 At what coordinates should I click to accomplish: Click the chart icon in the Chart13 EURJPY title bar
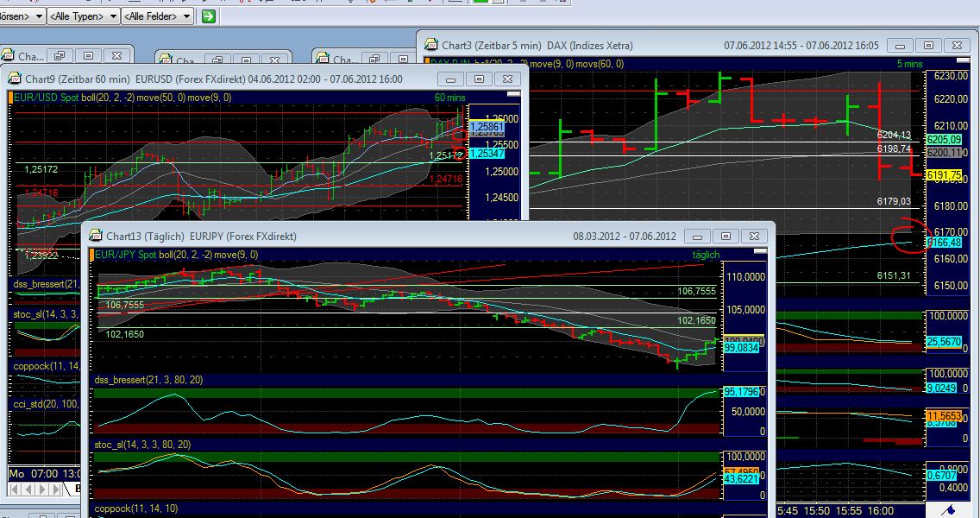pyautogui.click(x=97, y=236)
